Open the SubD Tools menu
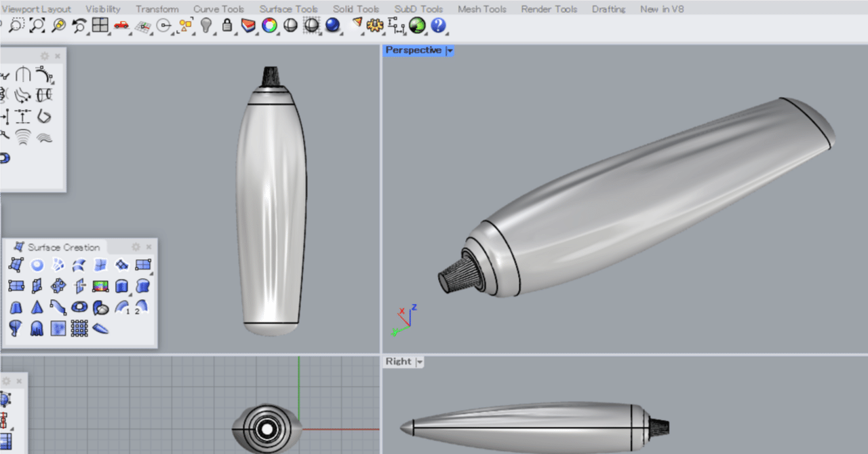The width and height of the screenshot is (868, 454). [x=418, y=9]
